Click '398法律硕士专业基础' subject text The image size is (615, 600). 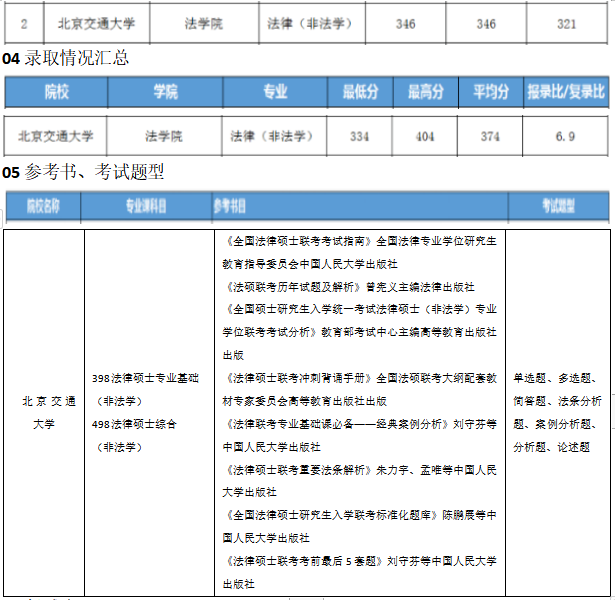(146, 378)
